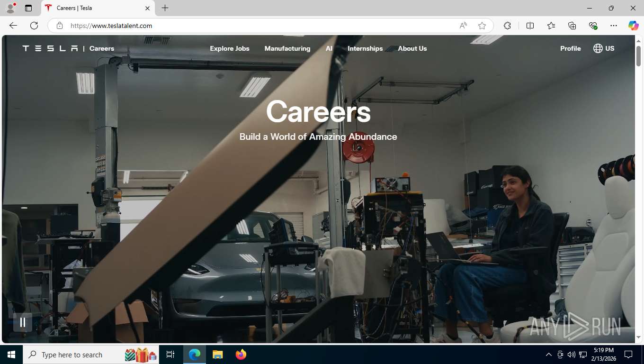The height and width of the screenshot is (364, 644).
Task: Open the Manufacturing menu item
Action: (287, 48)
